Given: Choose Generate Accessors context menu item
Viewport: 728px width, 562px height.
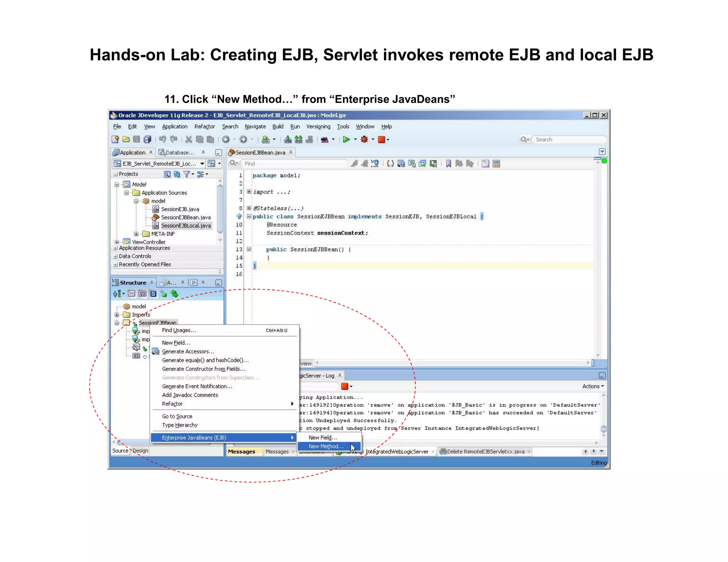Looking at the screenshot, I should click(224, 352).
